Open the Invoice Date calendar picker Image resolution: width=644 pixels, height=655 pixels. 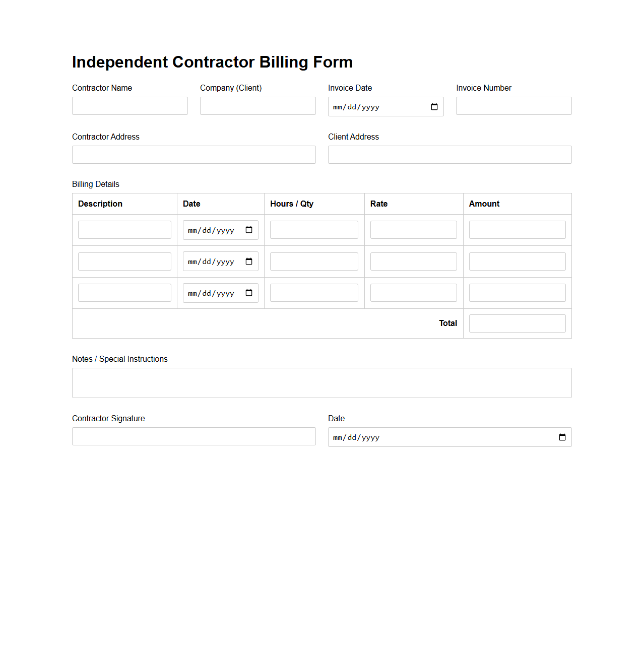[x=434, y=106]
